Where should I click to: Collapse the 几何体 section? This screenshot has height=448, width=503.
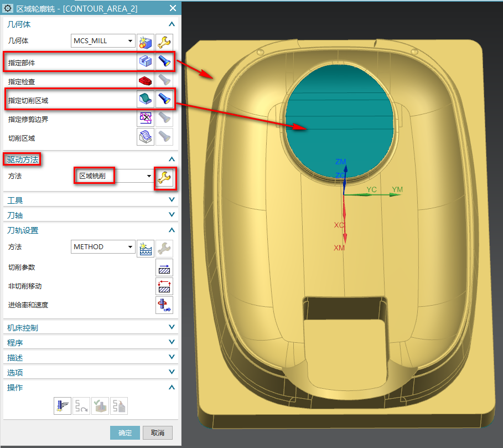pyautogui.click(x=172, y=24)
